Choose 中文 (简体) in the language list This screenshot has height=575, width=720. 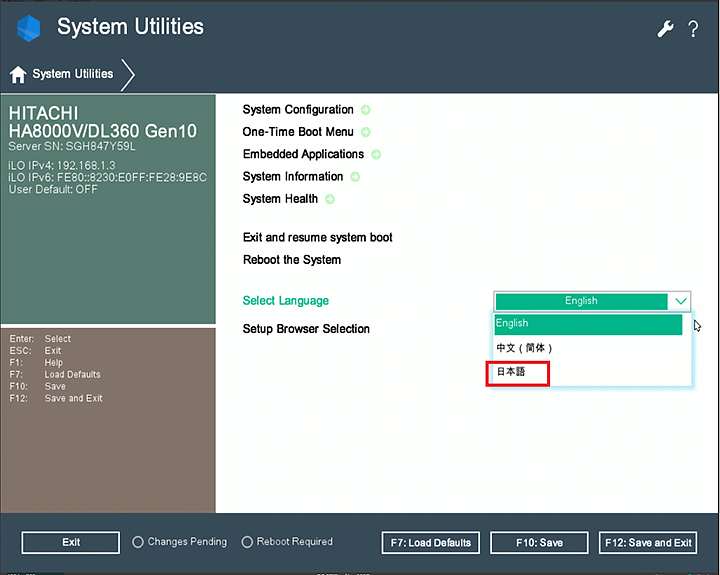(524, 348)
